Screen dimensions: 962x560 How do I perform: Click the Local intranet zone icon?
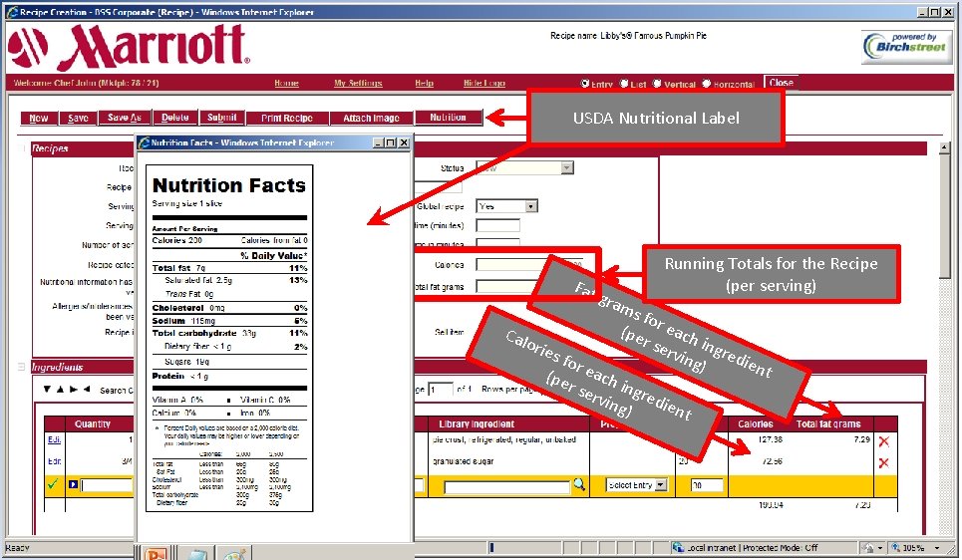coord(678,548)
